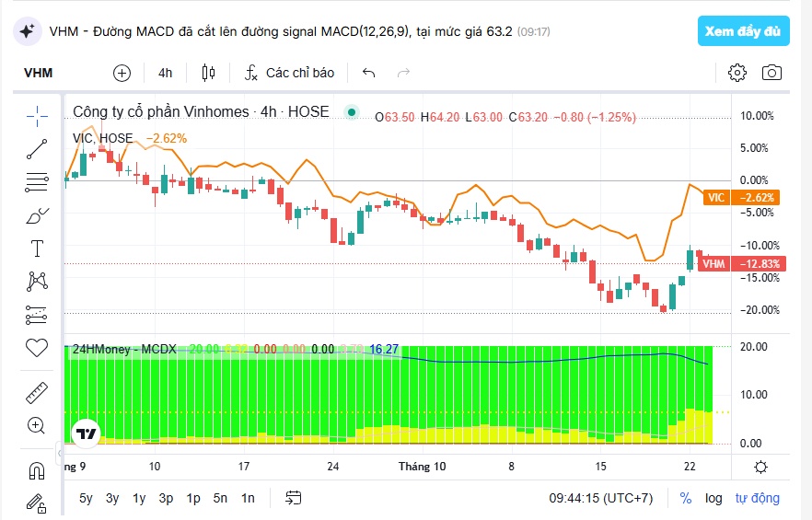Viewport: 812px width, 520px height.
Task: Click the TradingView logo on the chart
Action: 86,433
